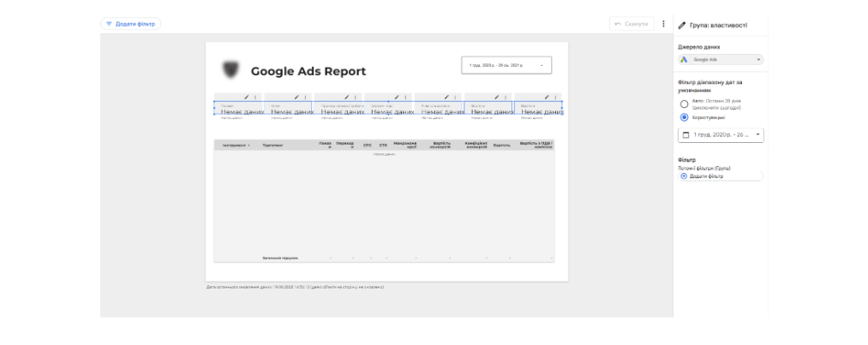The width and height of the screenshot is (868, 345).
Task: Open three-dot menu above sixth scorecard
Action: tap(506, 98)
